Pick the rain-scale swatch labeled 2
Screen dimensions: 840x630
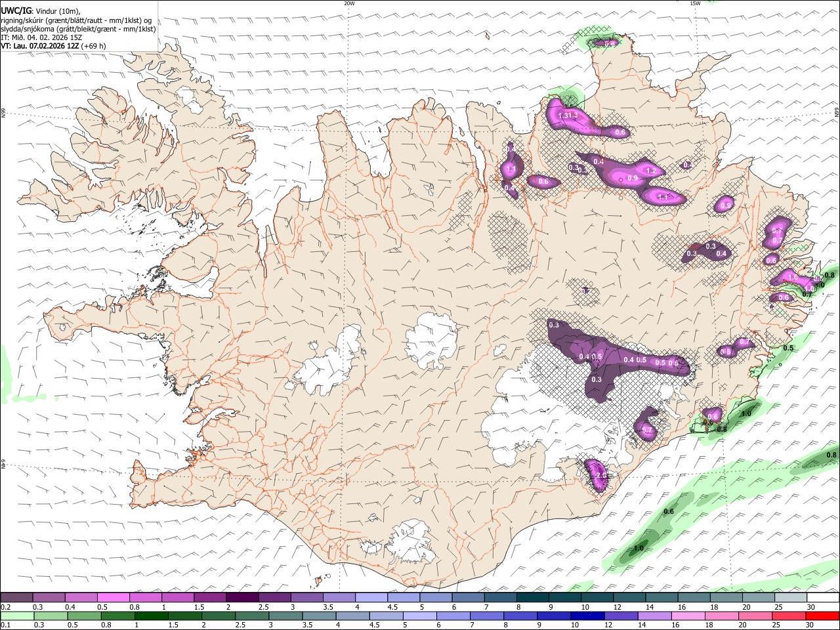[x=219, y=616]
